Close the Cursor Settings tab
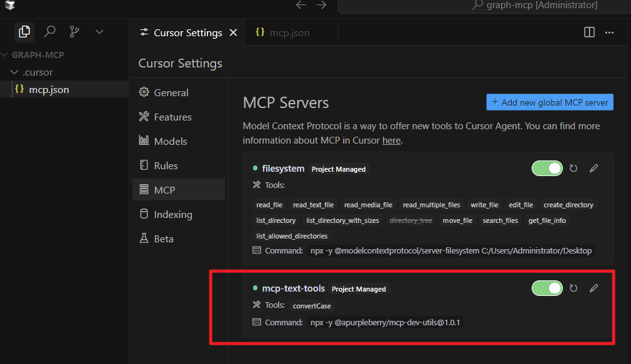Viewport: 631px width, 364px height. pyautogui.click(x=233, y=32)
